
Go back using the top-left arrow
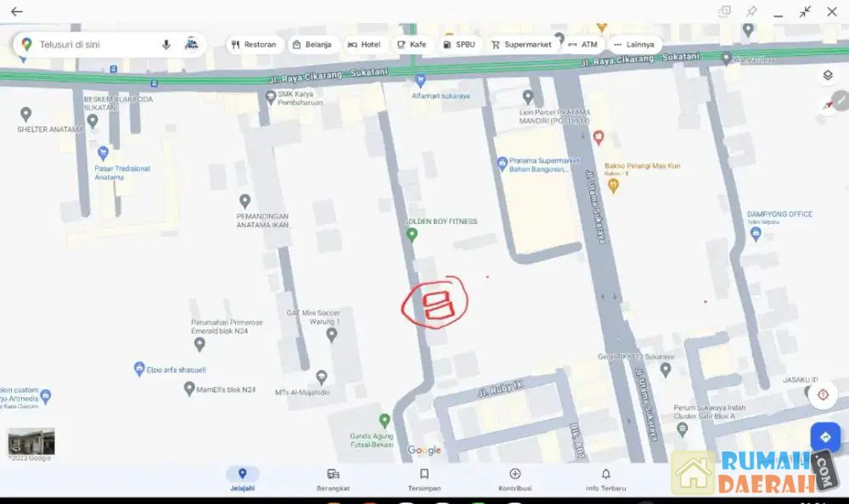point(17,11)
